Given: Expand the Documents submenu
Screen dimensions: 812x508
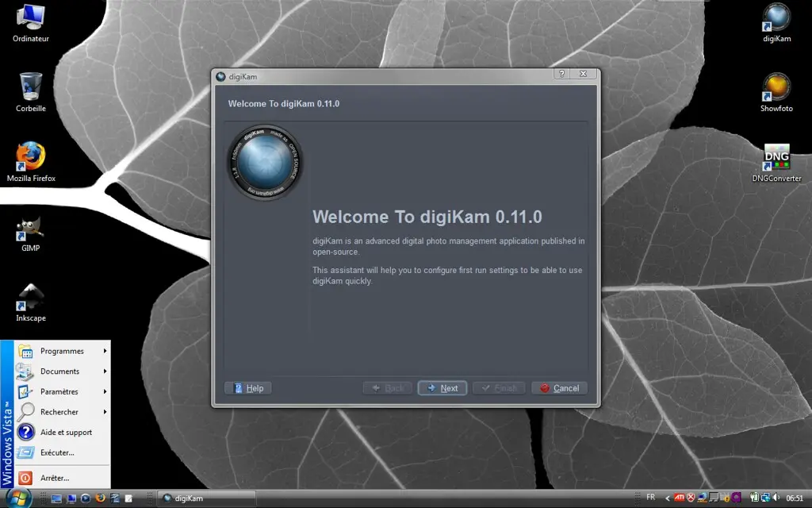Looking at the screenshot, I should [x=60, y=371].
